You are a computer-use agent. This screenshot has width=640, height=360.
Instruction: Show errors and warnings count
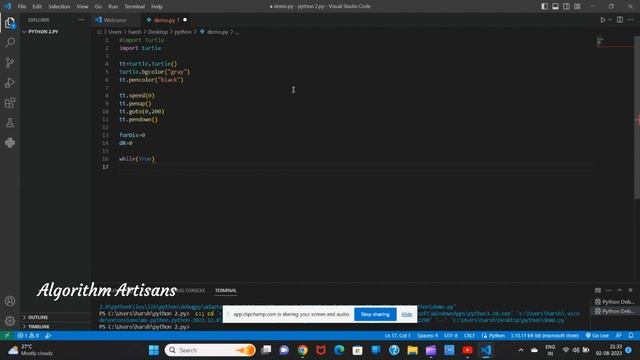click(28, 336)
